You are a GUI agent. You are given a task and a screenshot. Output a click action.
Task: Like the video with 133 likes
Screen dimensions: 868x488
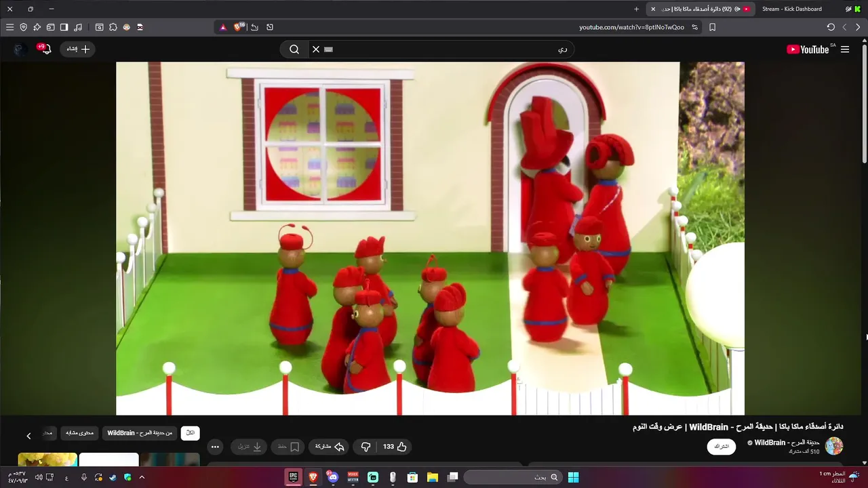395,447
